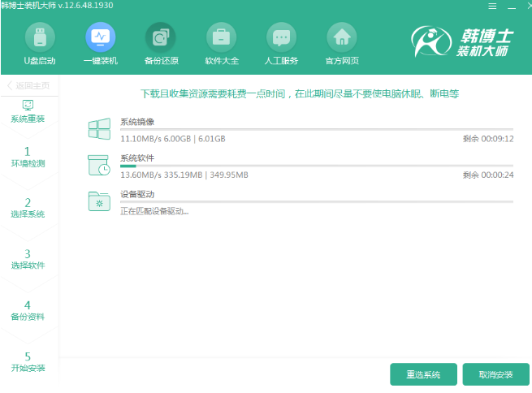
Task: Open the U盘启动 (USB boot) icon
Action: (x=40, y=38)
